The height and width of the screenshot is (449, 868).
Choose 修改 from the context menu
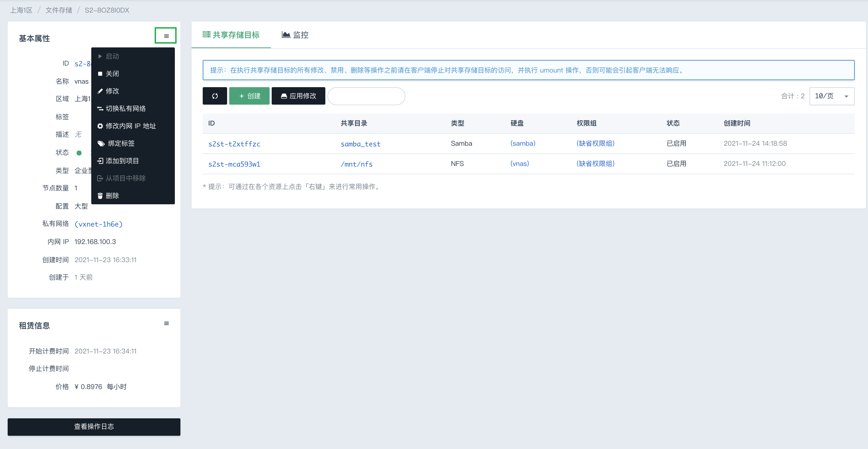pyautogui.click(x=112, y=91)
